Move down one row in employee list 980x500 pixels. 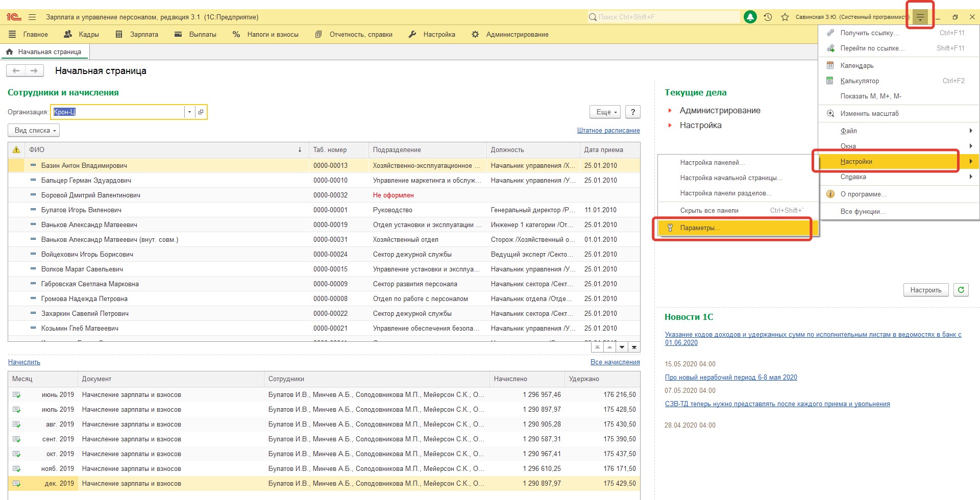pyautogui.click(x=622, y=347)
